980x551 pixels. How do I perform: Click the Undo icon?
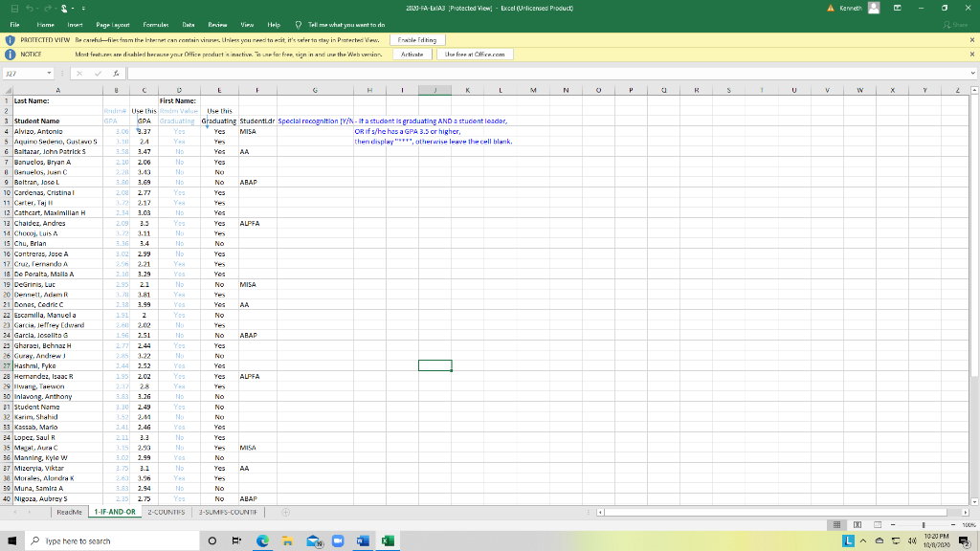[29, 8]
